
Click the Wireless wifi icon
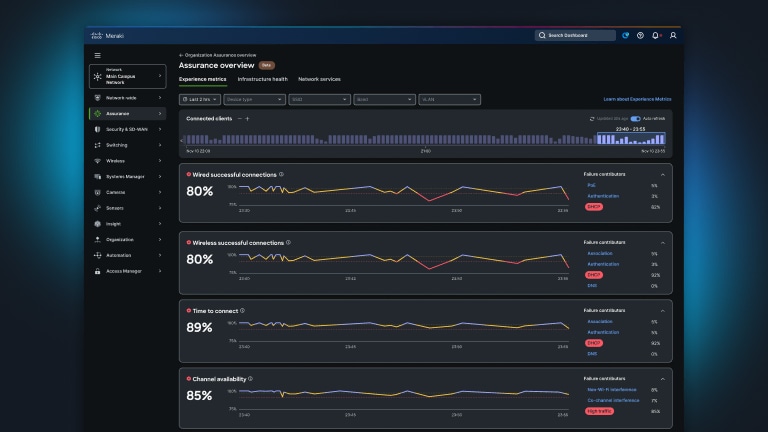[97, 161]
